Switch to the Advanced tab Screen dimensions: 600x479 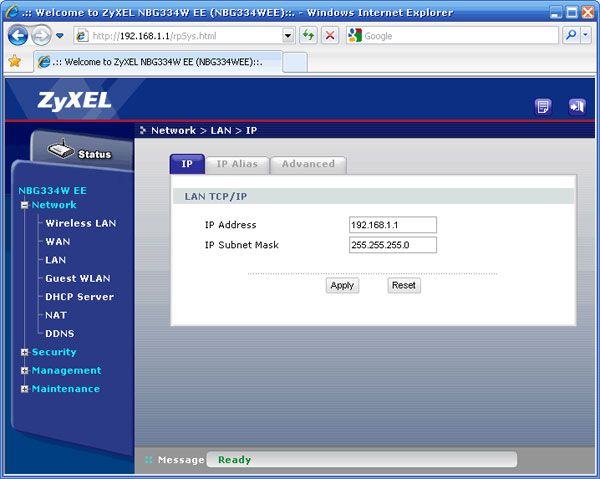coord(308,164)
